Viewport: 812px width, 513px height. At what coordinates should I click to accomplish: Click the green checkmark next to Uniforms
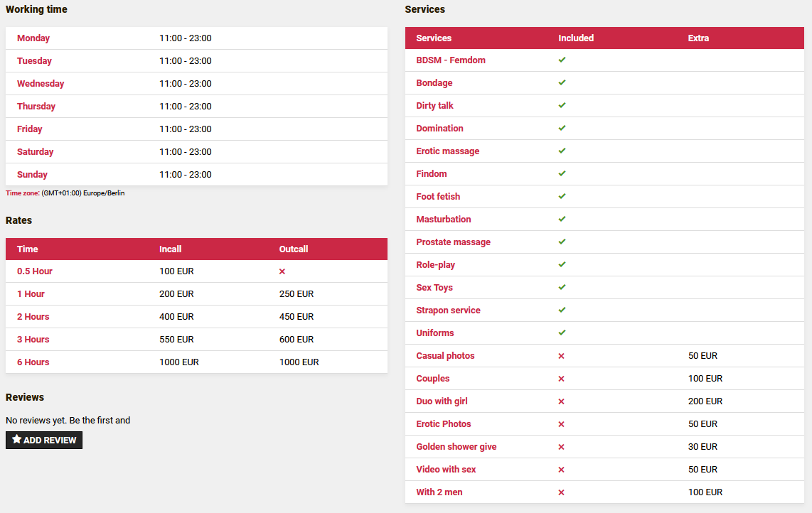tap(562, 333)
